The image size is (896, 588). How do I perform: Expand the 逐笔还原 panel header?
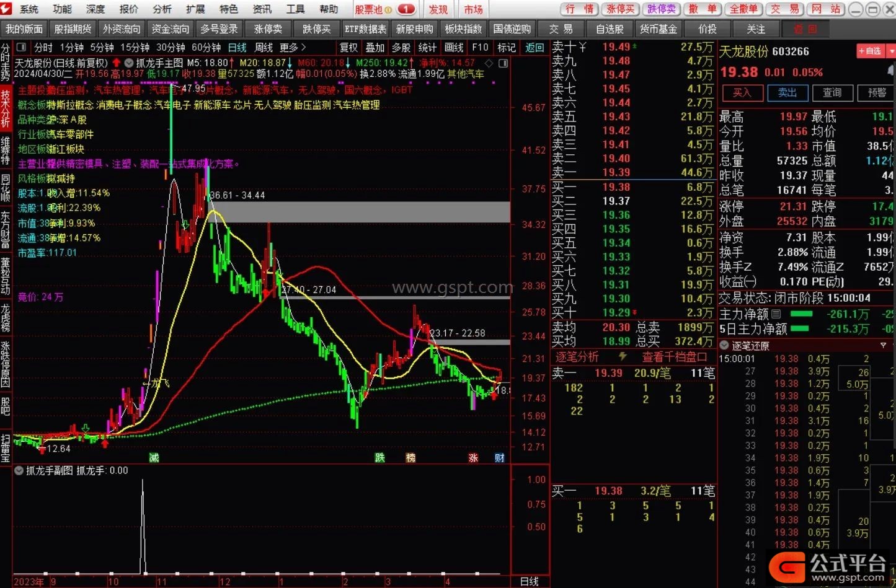point(724,345)
